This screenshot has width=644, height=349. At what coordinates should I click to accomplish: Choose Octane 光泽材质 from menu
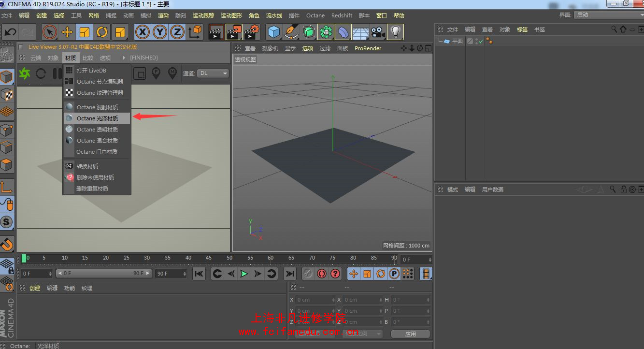click(x=97, y=118)
